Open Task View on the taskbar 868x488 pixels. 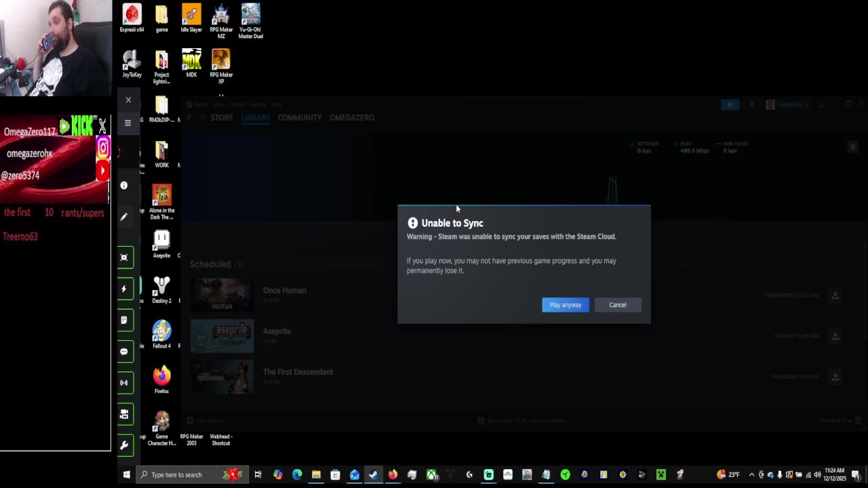[x=258, y=474]
